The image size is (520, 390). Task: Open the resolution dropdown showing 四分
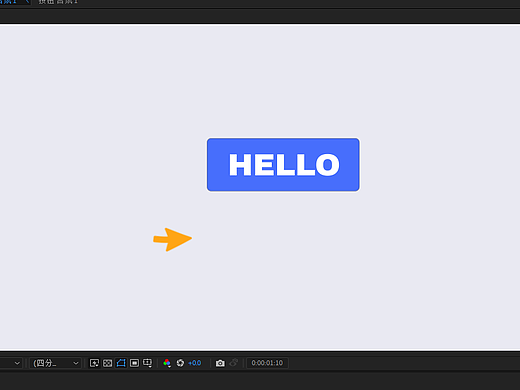(55, 363)
